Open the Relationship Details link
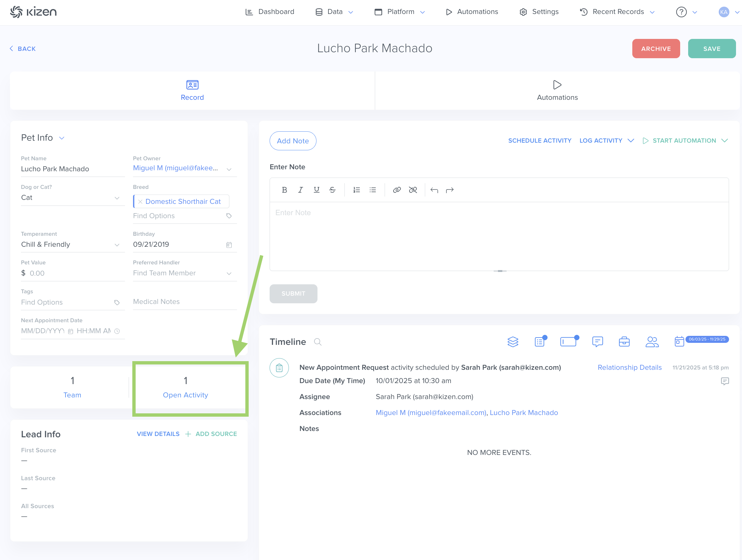This screenshot has height=560, width=742. (x=629, y=367)
